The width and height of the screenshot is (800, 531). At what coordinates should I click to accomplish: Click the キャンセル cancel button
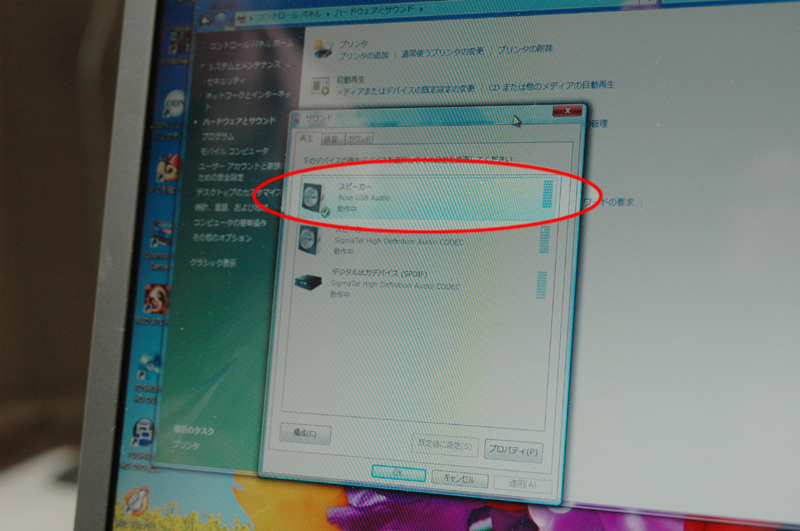pyautogui.click(x=459, y=478)
